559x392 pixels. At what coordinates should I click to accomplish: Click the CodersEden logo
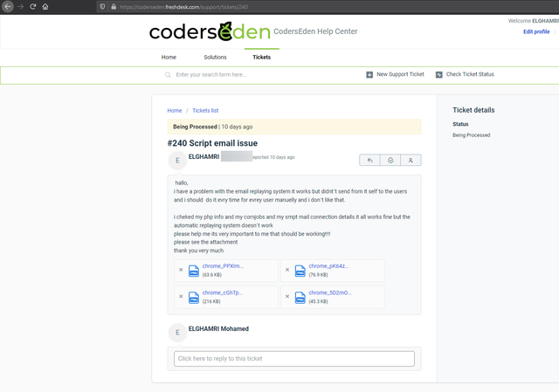click(210, 31)
